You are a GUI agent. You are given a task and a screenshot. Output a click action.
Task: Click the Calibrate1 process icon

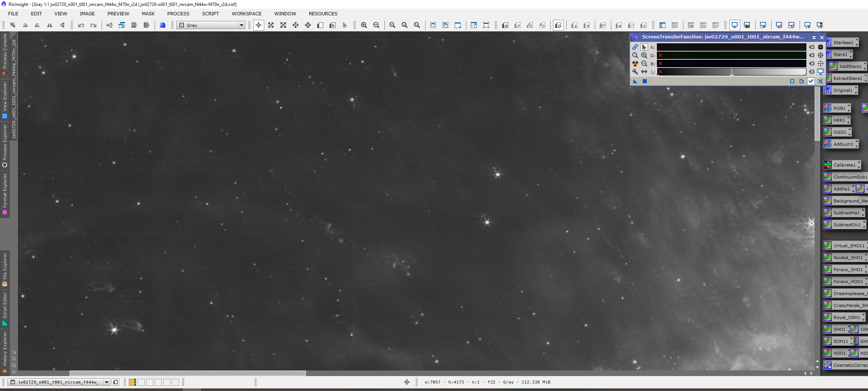(841, 165)
